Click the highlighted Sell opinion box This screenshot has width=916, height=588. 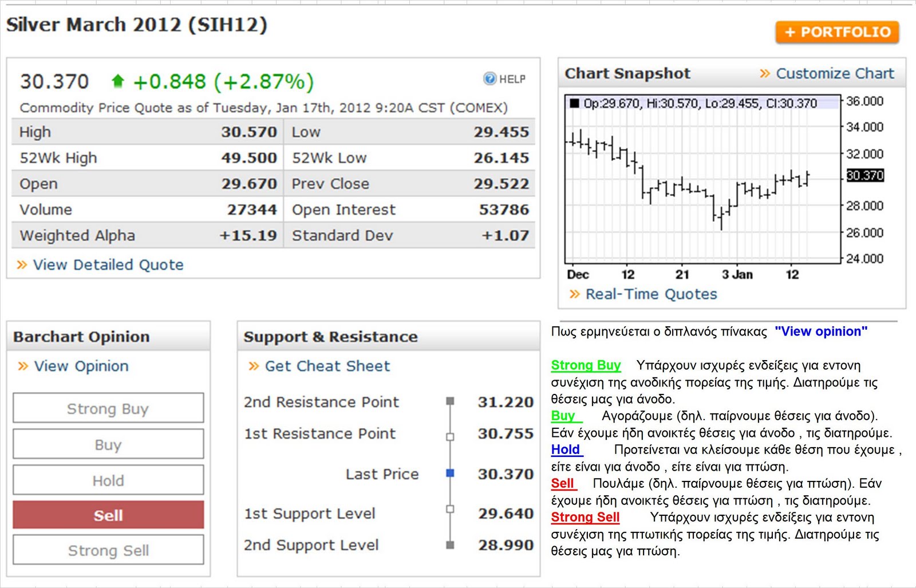pyautogui.click(x=108, y=515)
